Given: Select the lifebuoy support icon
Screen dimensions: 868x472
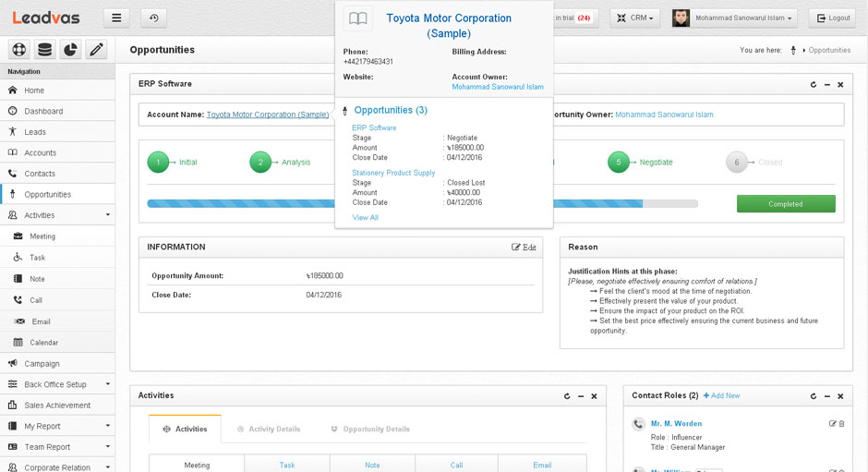Looking at the screenshot, I should (x=18, y=50).
